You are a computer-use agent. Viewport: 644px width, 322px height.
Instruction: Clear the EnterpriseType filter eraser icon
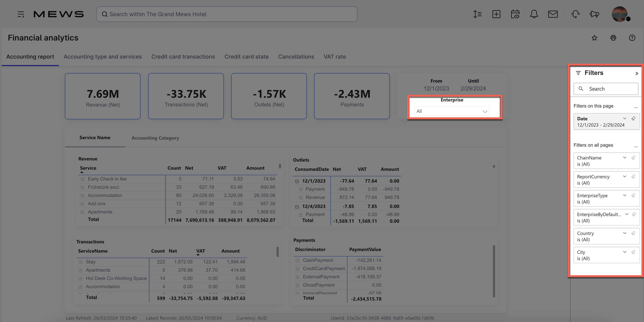pos(633,195)
